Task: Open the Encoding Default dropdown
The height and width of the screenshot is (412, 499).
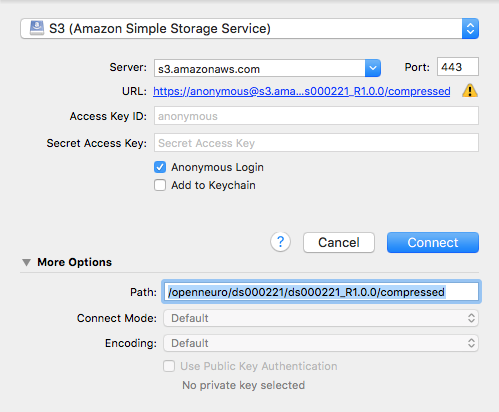Action: coord(321,343)
